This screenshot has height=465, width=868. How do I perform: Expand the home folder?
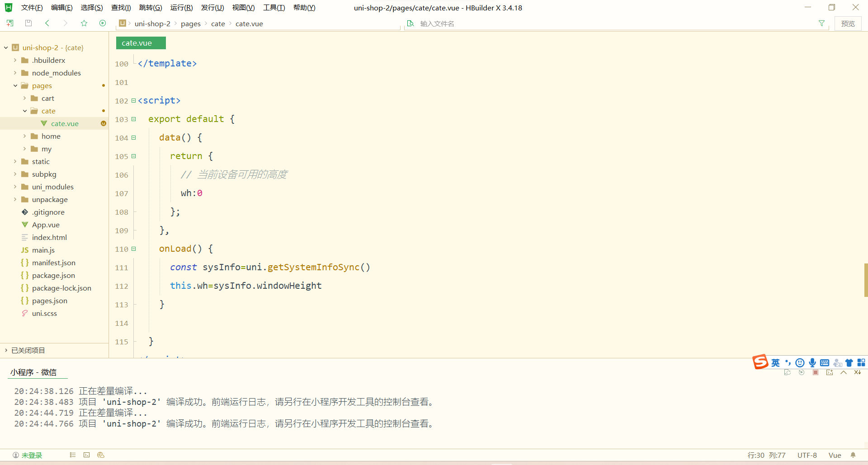(x=24, y=136)
